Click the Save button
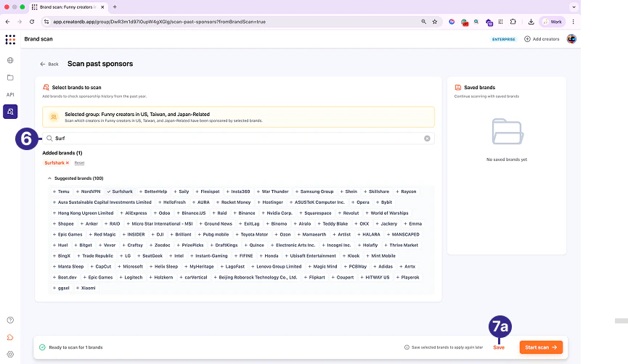Image resolution: width=628 pixels, height=364 pixels. click(x=499, y=347)
